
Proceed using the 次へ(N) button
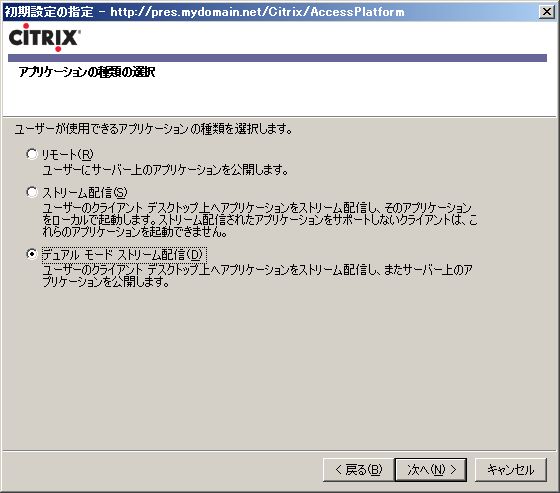431,469
